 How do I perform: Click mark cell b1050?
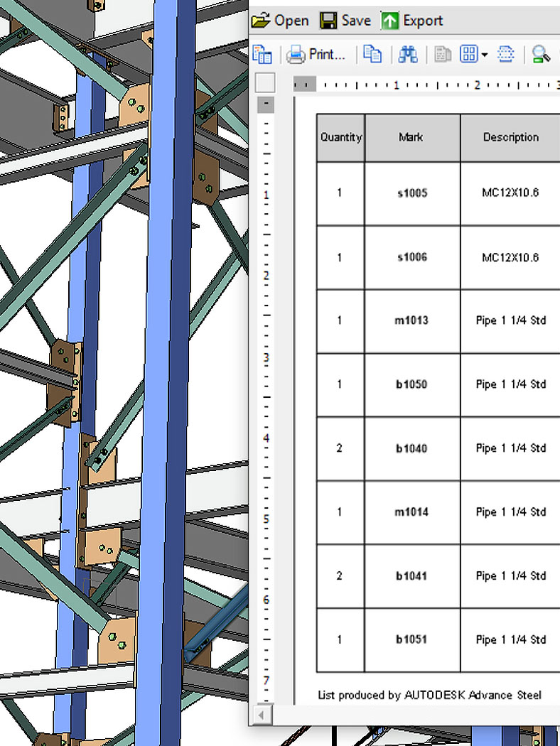tap(412, 384)
